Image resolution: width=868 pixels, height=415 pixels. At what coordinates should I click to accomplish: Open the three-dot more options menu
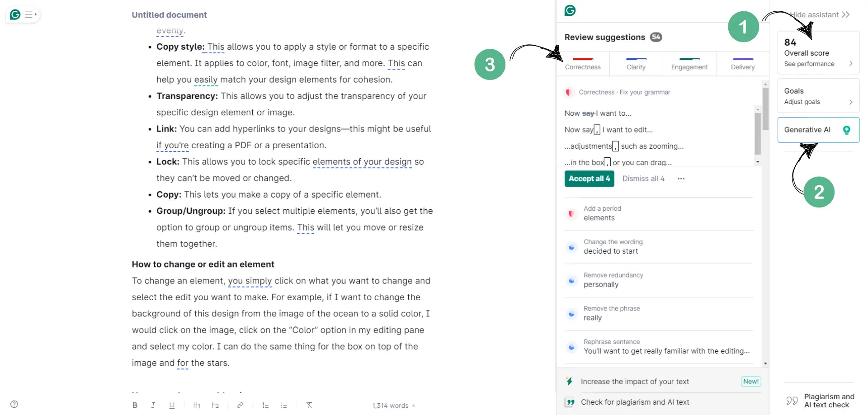point(681,179)
